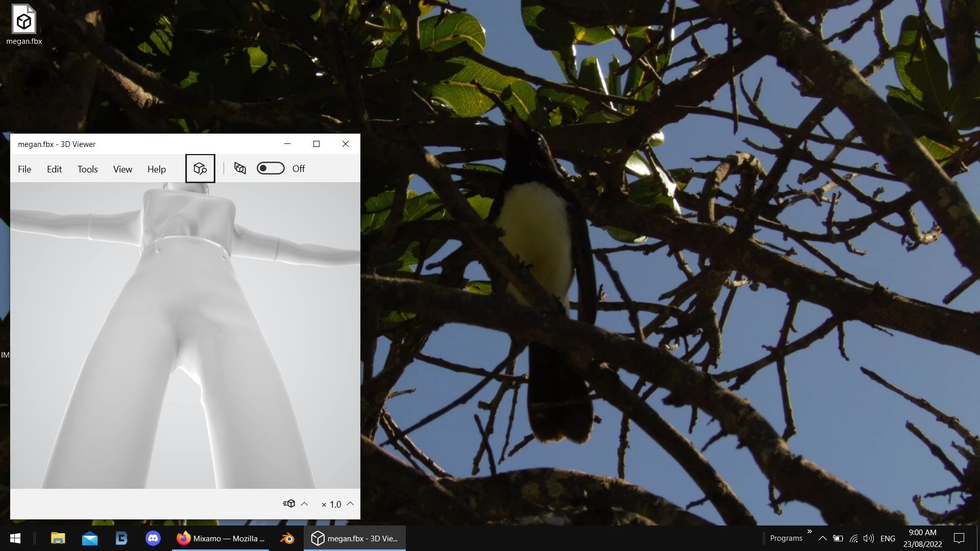Open the Help menu
The image size is (980, 551).
click(x=157, y=169)
